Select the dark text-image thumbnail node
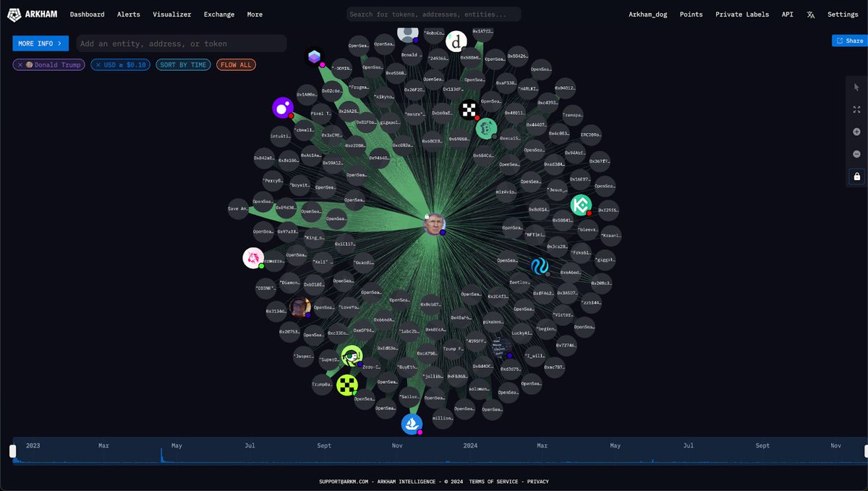Image resolution: width=868 pixels, height=491 pixels. (x=501, y=346)
